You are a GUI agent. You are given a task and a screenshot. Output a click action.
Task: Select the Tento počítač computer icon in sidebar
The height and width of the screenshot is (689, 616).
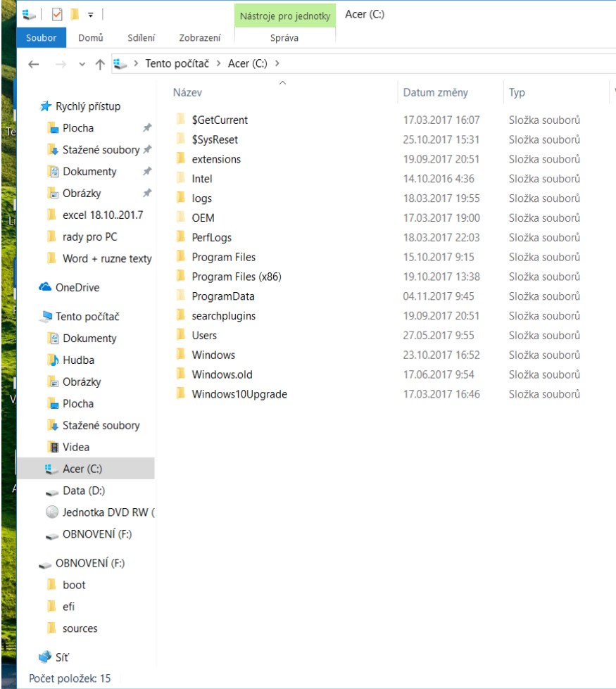[x=45, y=317]
